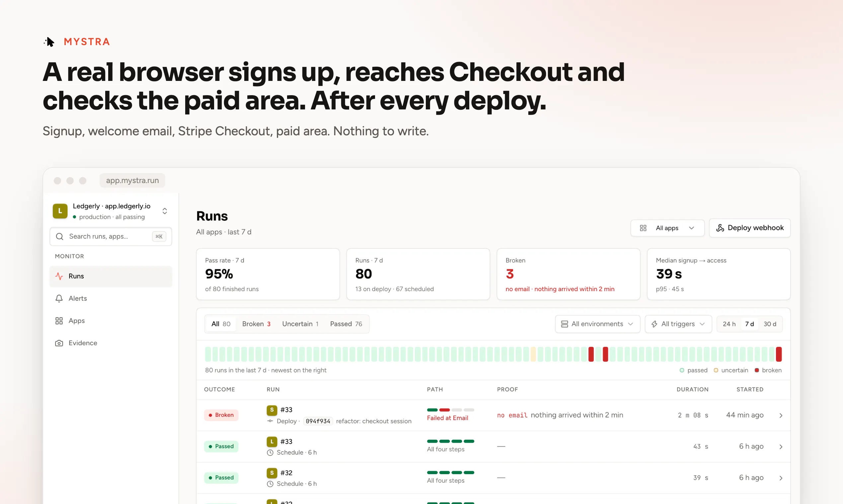Click the yellow uncertain run bar
This screenshot has height=504, width=843.
pyautogui.click(x=533, y=354)
